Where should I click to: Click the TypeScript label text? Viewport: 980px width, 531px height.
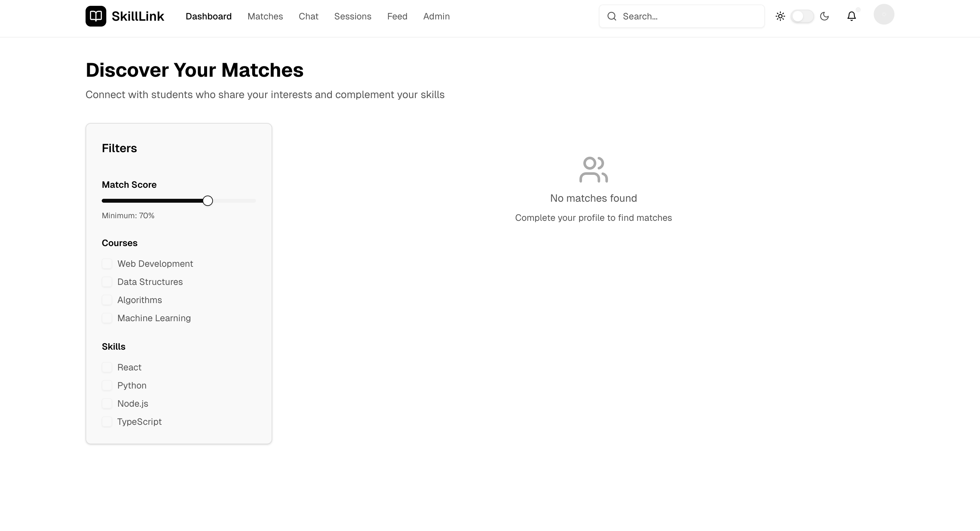coord(140,422)
